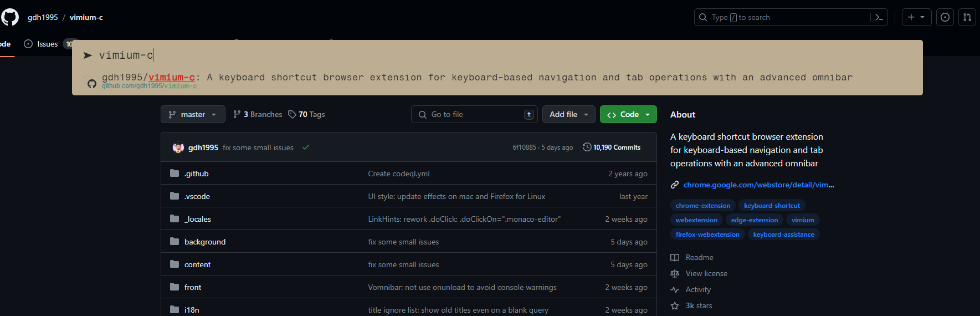Select the webextension topic tag

click(696, 220)
